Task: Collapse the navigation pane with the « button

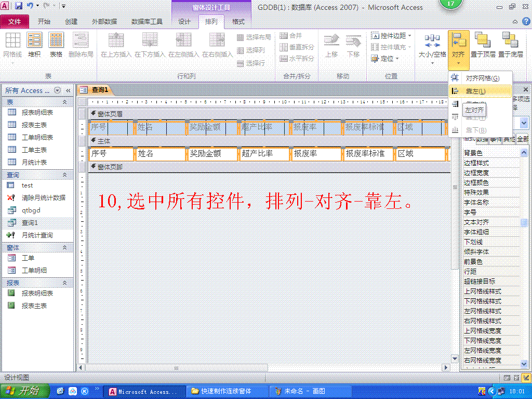Action: 68,90
